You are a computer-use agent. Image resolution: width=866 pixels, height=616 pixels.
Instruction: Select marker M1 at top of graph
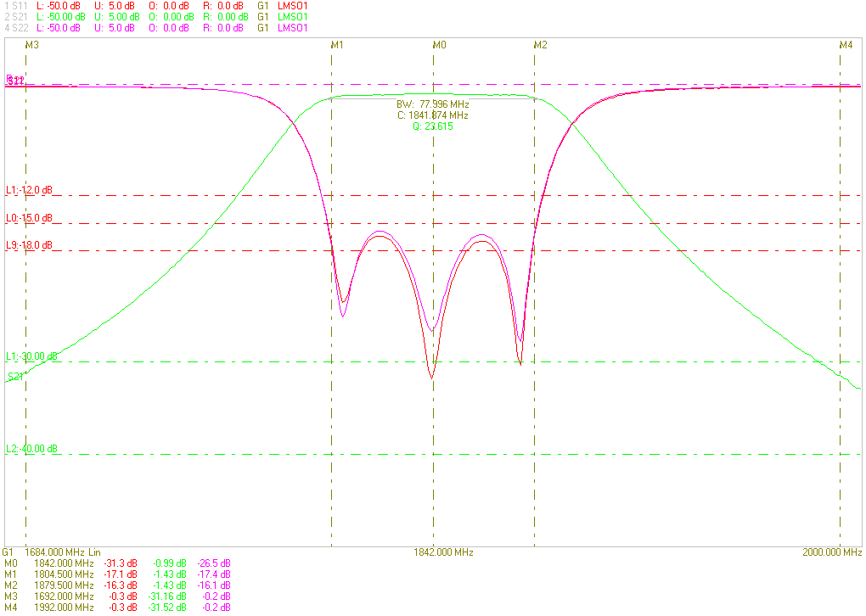337,44
